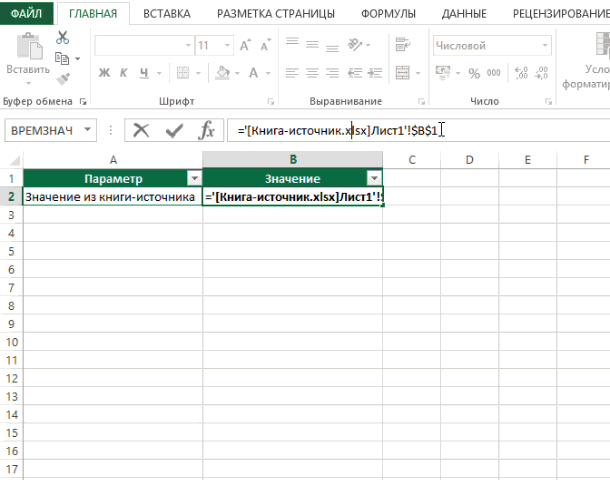Toggle underline Ч formatting
610x480 pixels.
(x=144, y=73)
